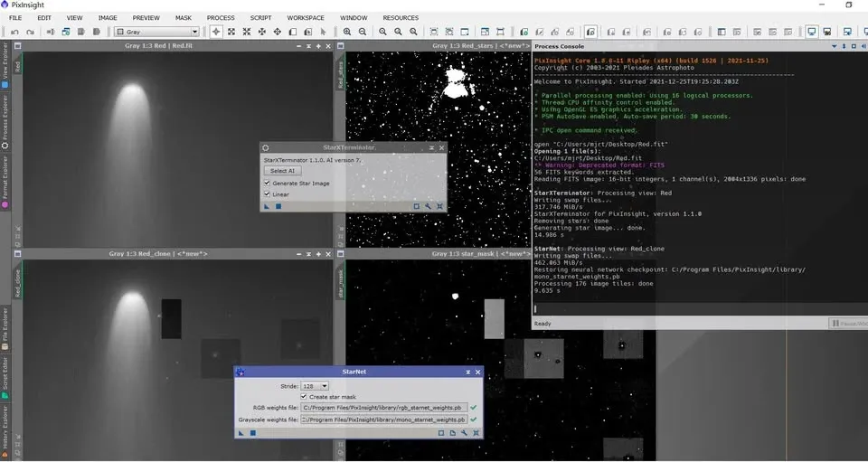Open the FILE menu
This screenshot has width=868, height=462.
(15, 18)
